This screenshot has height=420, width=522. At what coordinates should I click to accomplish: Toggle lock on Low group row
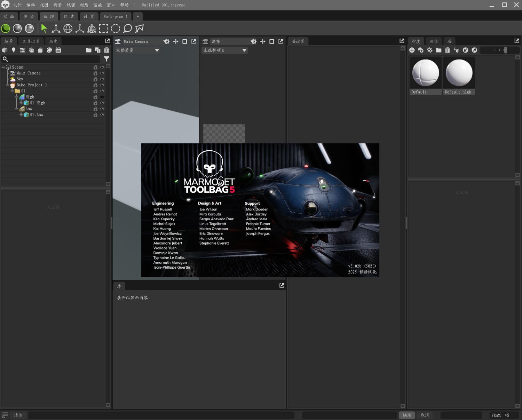[x=95, y=109]
